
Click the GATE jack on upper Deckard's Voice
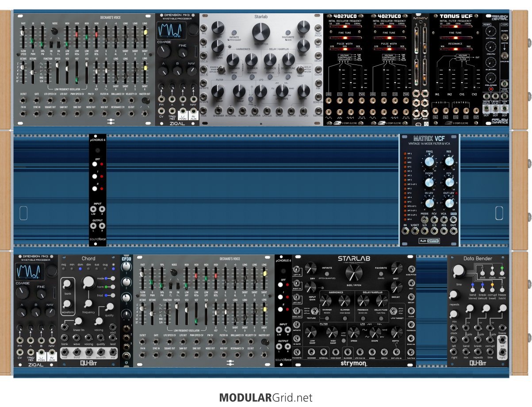click(38, 100)
